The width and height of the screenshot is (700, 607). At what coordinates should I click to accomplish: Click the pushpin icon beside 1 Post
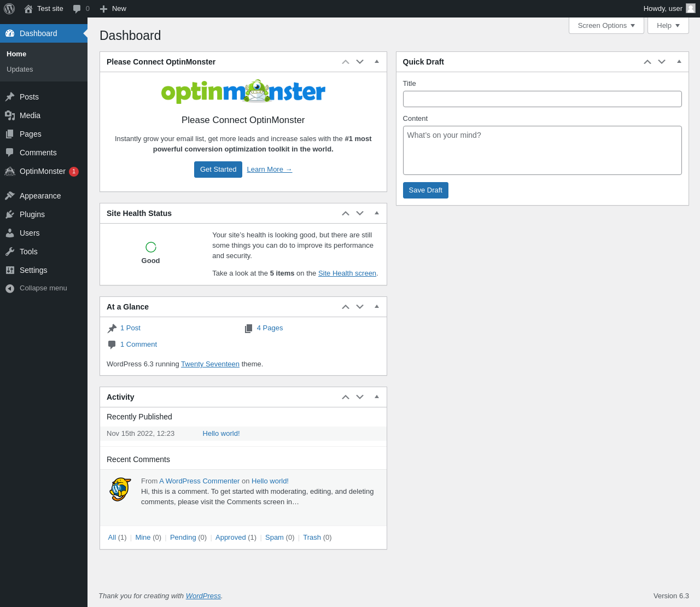pos(112,328)
